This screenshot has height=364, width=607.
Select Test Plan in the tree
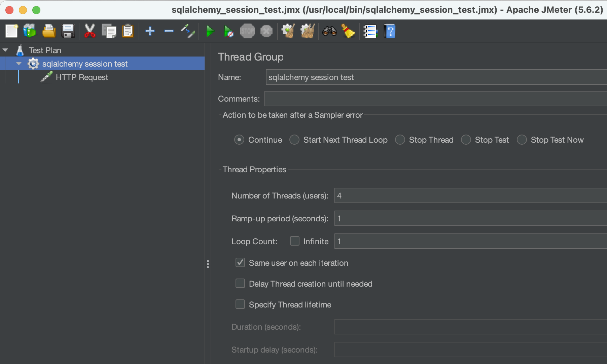45,50
